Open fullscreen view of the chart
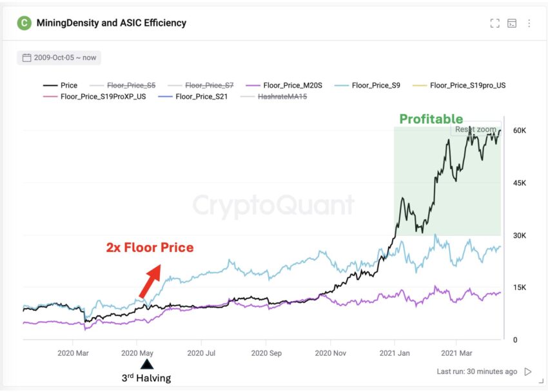The width and height of the screenshot is (548, 392). 495,23
